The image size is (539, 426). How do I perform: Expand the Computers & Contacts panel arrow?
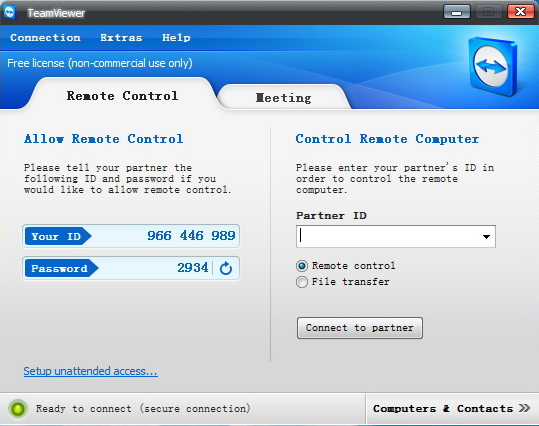click(525, 408)
